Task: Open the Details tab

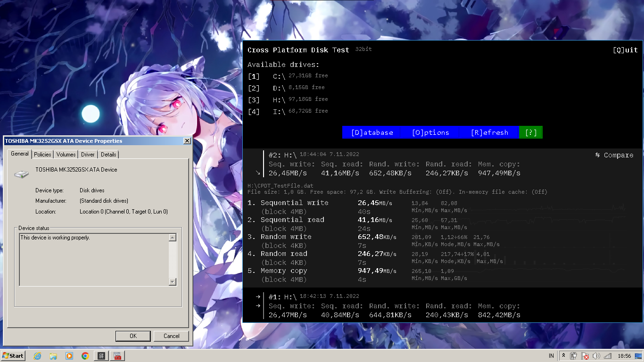Action: coord(108,154)
